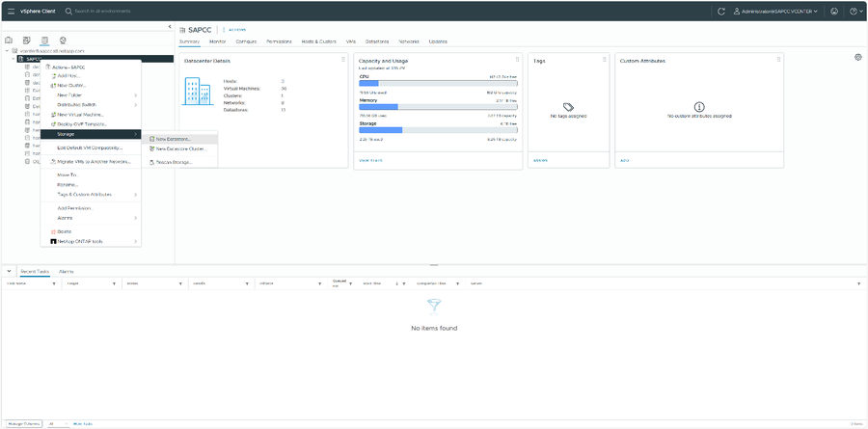Click the Datacenter Details card drag handle

(x=342, y=60)
